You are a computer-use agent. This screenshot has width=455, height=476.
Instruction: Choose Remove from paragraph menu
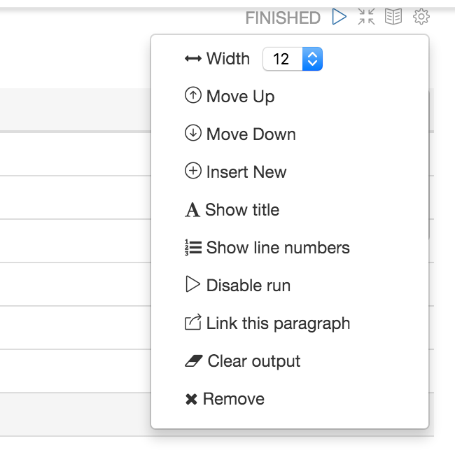[x=234, y=399]
